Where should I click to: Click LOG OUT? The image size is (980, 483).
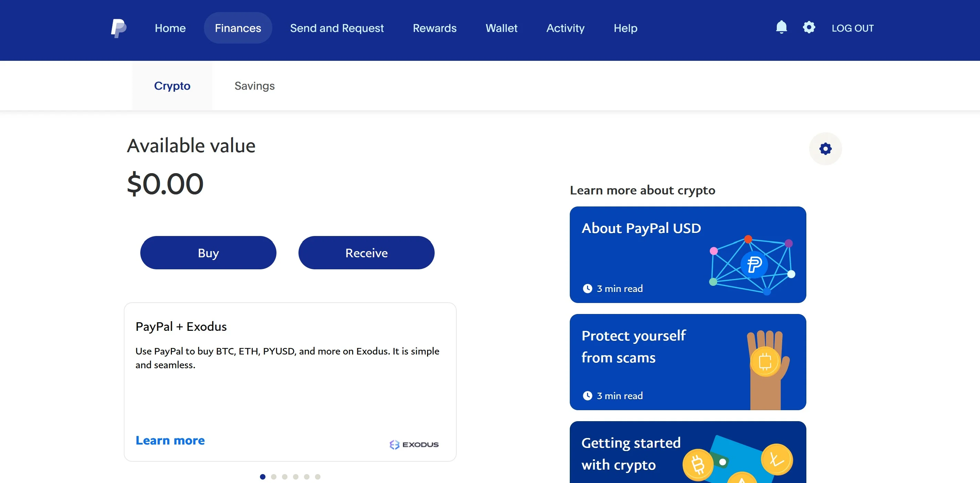tap(852, 28)
